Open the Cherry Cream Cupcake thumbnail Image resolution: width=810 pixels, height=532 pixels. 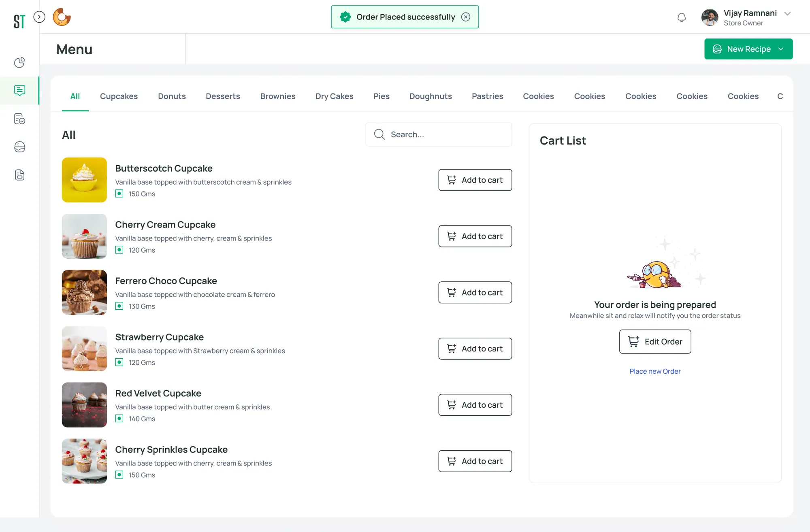(84, 236)
